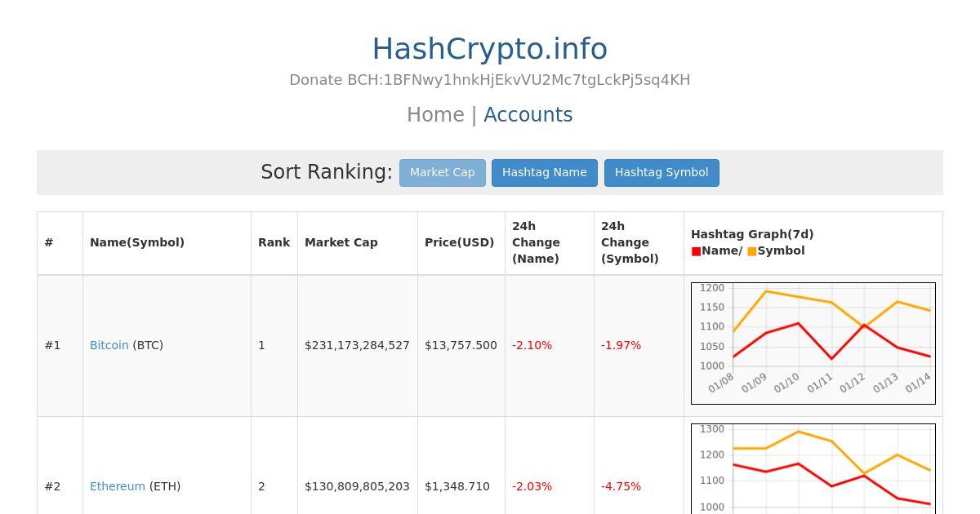This screenshot has height=514, width=980.
Task: Select Ethereum price $1,348.710
Action: pyautogui.click(x=457, y=487)
